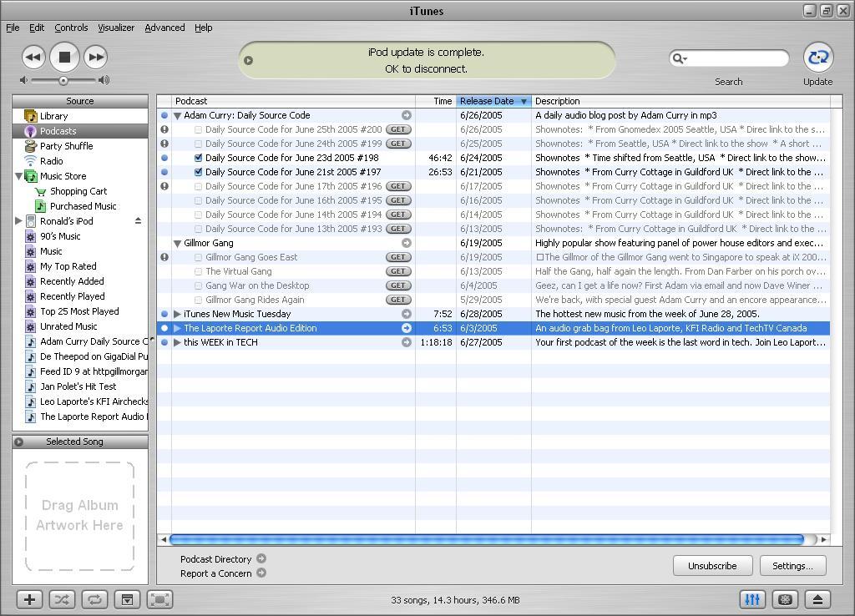Collapse the Gillmor Gang podcast
Screen dimensions: 855x616
point(177,243)
